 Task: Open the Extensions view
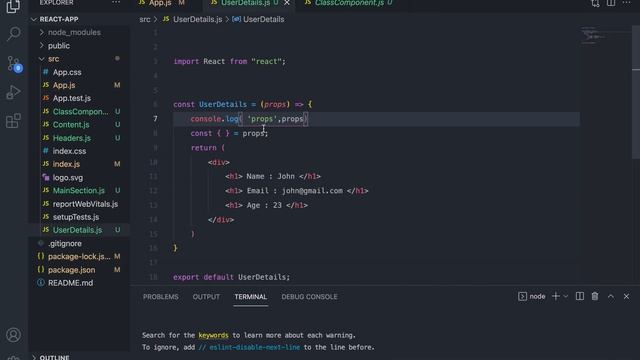pos(13,121)
